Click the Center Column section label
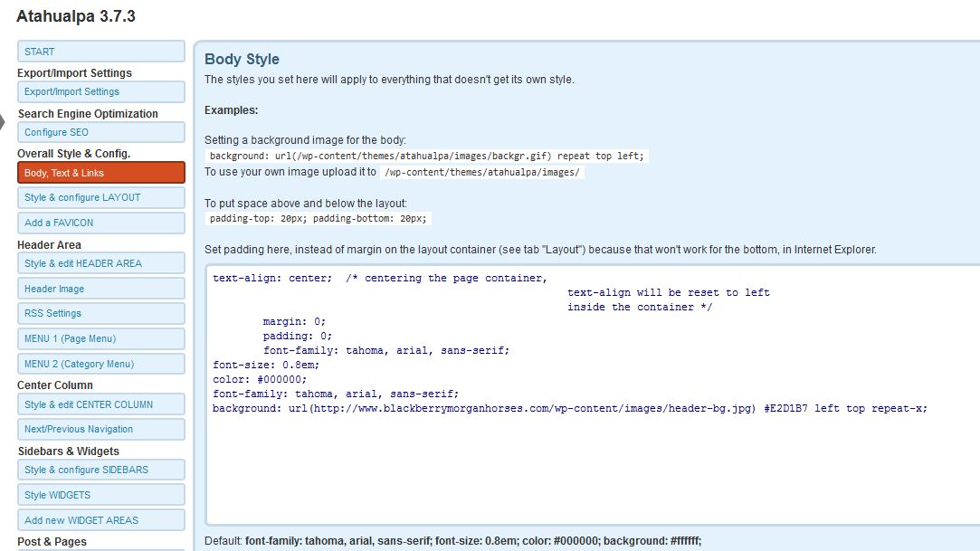Image resolution: width=980 pixels, height=551 pixels. click(55, 385)
